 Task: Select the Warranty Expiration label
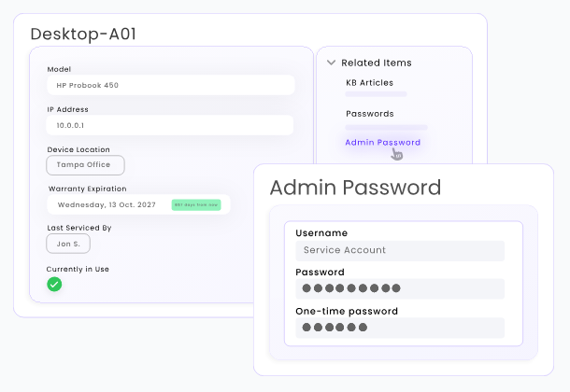click(88, 189)
